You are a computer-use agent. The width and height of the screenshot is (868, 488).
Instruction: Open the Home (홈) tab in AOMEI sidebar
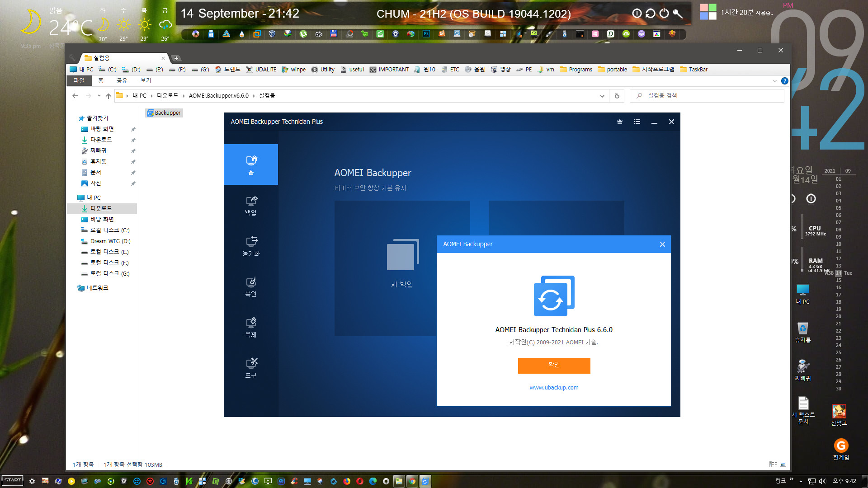(251, 164)
